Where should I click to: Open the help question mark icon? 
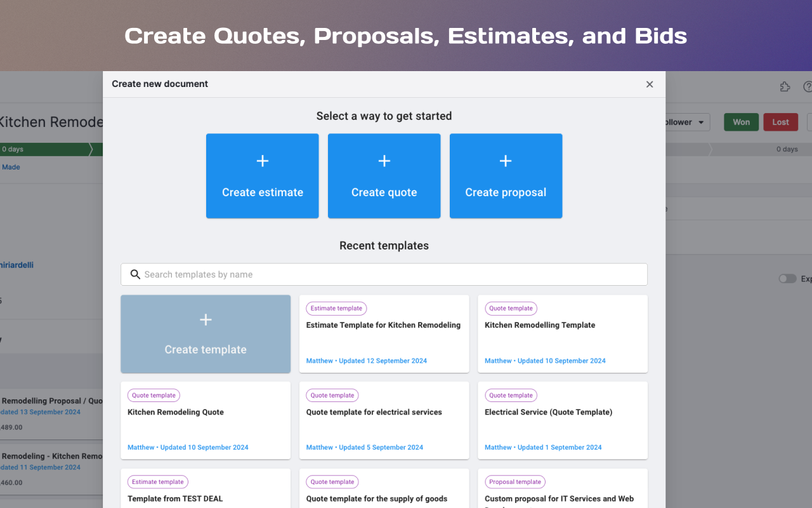pos(808,87)
